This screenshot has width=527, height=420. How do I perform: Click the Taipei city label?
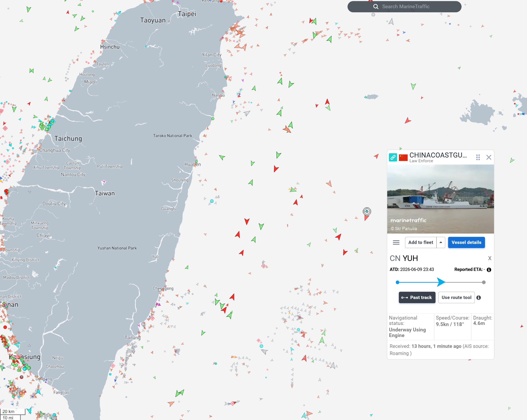pos(187,14)
